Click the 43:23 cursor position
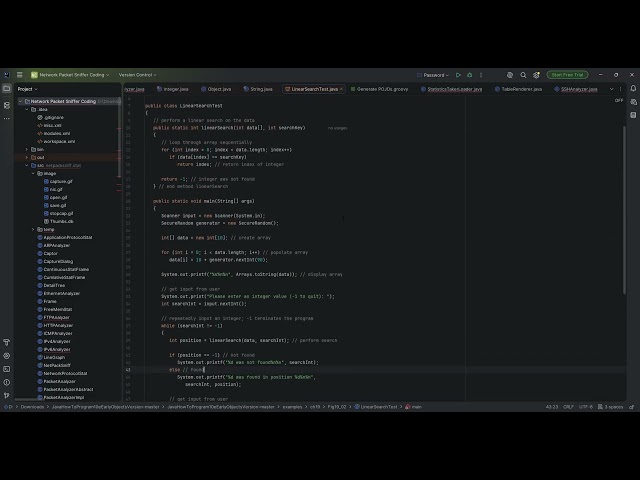640x480 pixels. click(552, 407)
